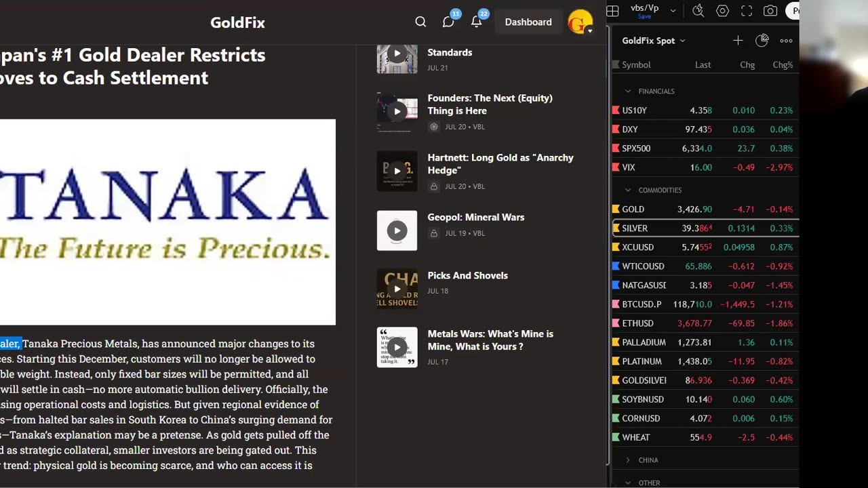Viewport: 868px width, 488px height.
Task: Take a snapshot with camera icon
Action: pyautogui.click(x=770, y=11)
